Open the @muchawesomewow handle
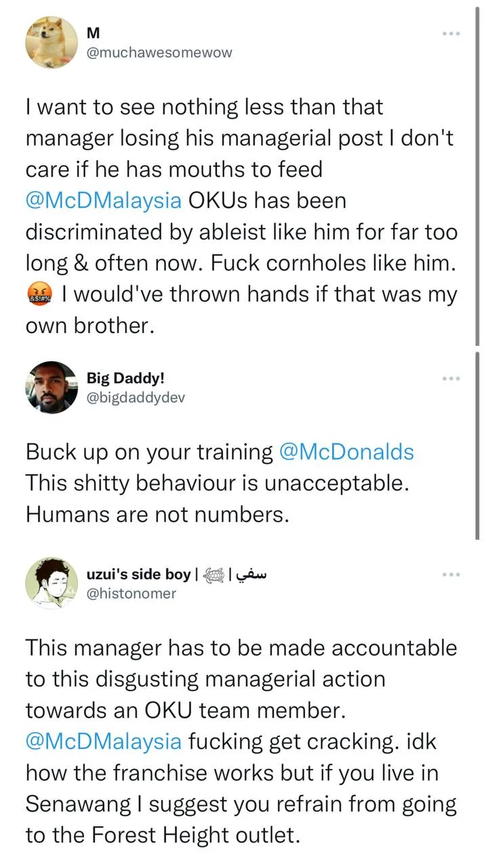Viewport: 488px width, 868px height. [x=160, y=52]
